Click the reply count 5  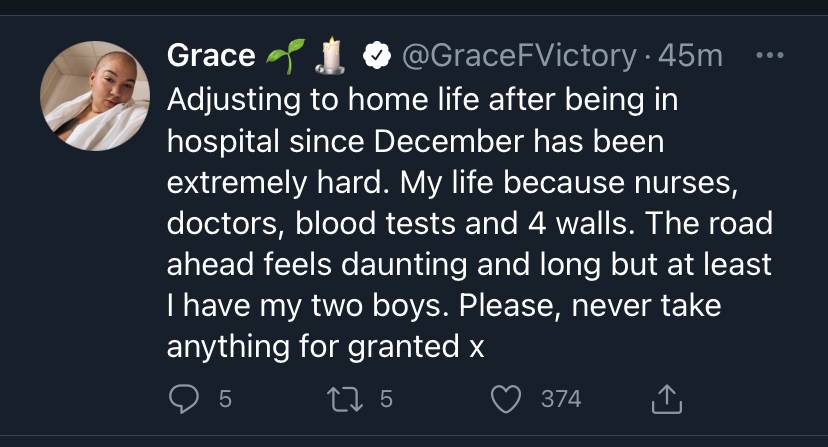(225, 399)
